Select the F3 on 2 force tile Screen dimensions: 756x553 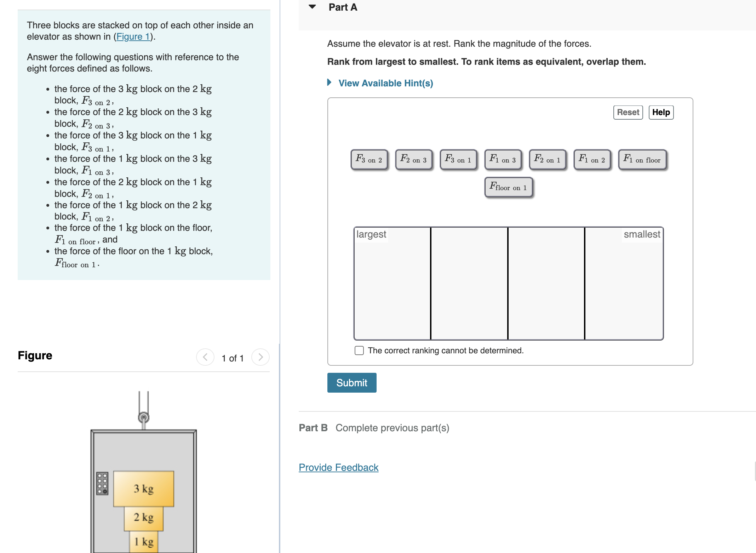pos(369,160)
